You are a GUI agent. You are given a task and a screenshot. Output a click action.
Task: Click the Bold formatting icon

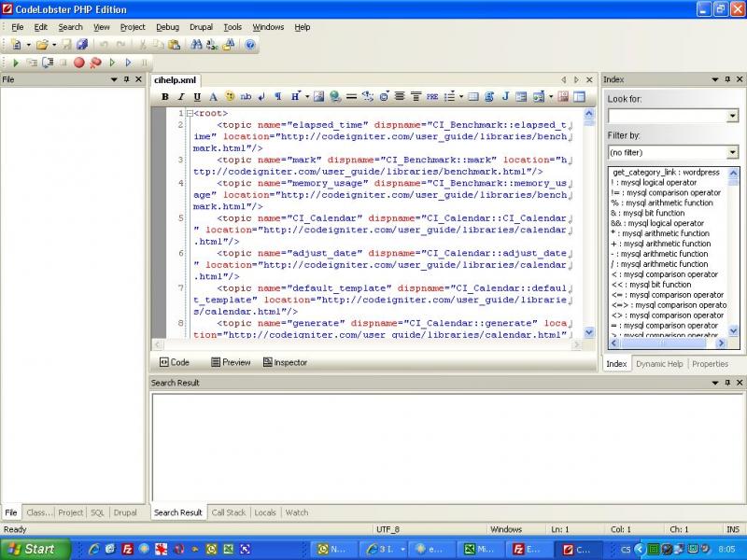[165, 96]
